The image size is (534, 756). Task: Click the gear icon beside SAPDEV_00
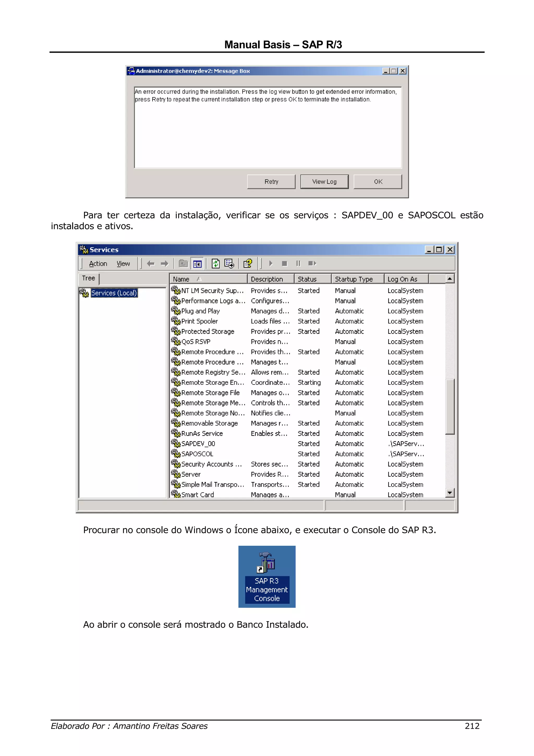point(176,443)
